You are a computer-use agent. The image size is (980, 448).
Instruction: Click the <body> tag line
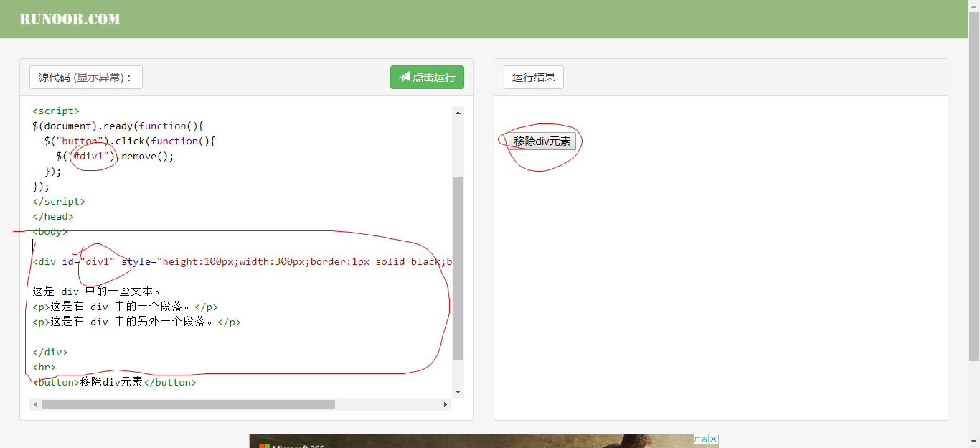tap(50, 232)
